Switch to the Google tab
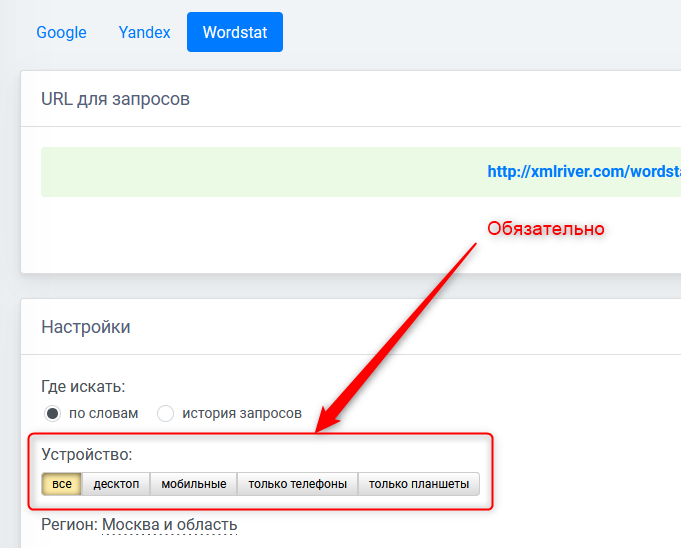This screenshot has width=681, height=548. (x=61, y=32)
